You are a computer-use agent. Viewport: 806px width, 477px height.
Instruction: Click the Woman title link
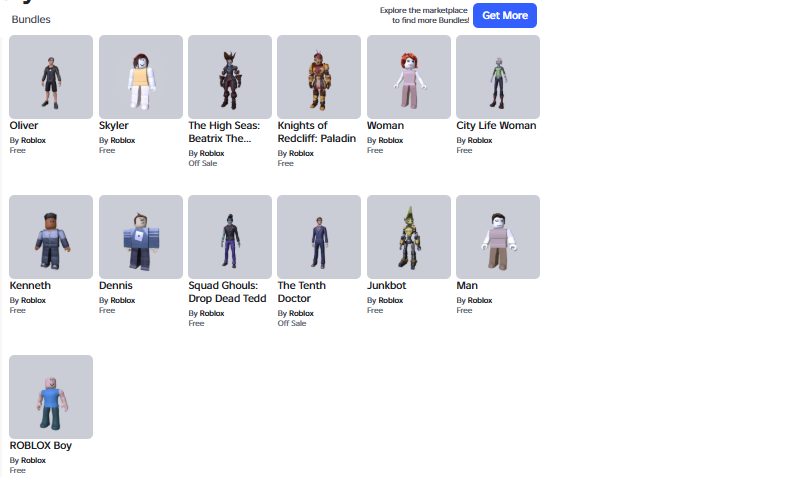386,125
